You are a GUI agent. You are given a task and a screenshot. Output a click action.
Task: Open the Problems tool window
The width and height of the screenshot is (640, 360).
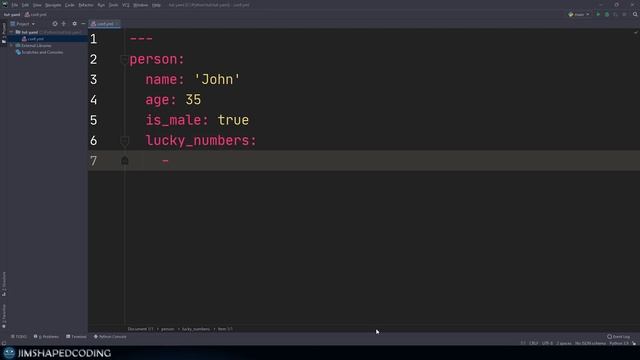pyautogui.click(x=46, y=337)
